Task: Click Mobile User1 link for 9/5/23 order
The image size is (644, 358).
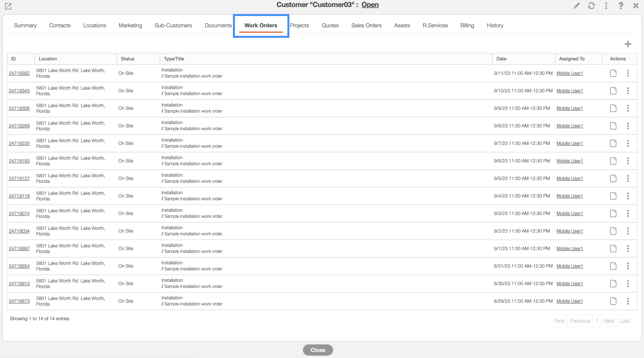Action: click(x=570, y=178)
